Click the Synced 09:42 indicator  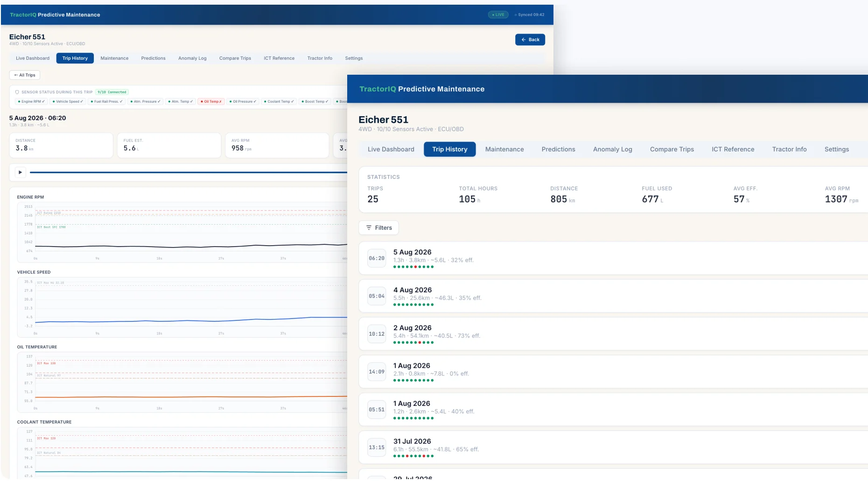point(529,15)
